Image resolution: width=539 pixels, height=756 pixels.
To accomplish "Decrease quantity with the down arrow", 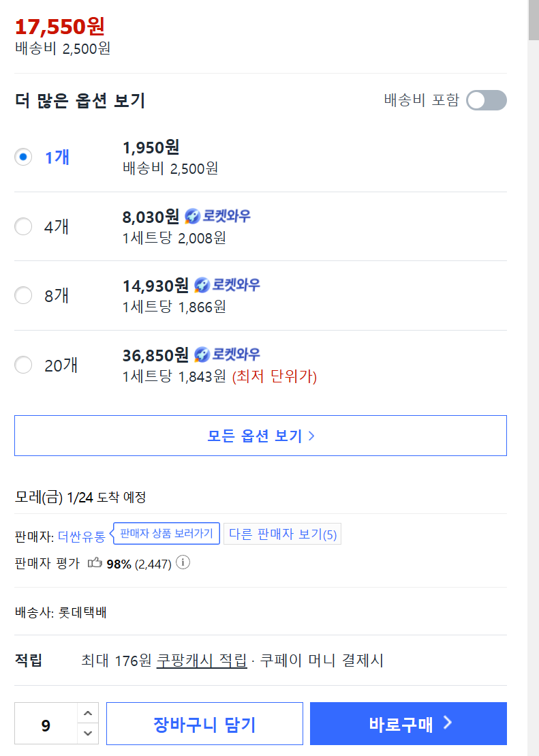I will (88, 734).
